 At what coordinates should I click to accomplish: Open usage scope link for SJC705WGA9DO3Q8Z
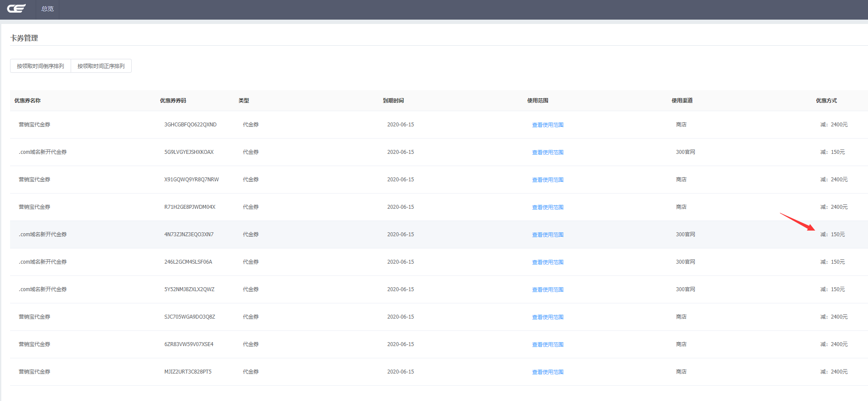(547, 317)
